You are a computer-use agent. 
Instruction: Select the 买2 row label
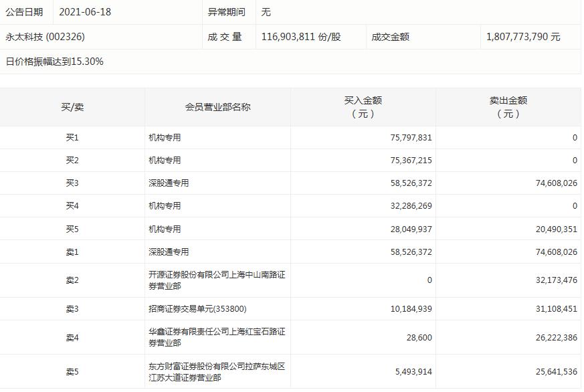(72, 161)
